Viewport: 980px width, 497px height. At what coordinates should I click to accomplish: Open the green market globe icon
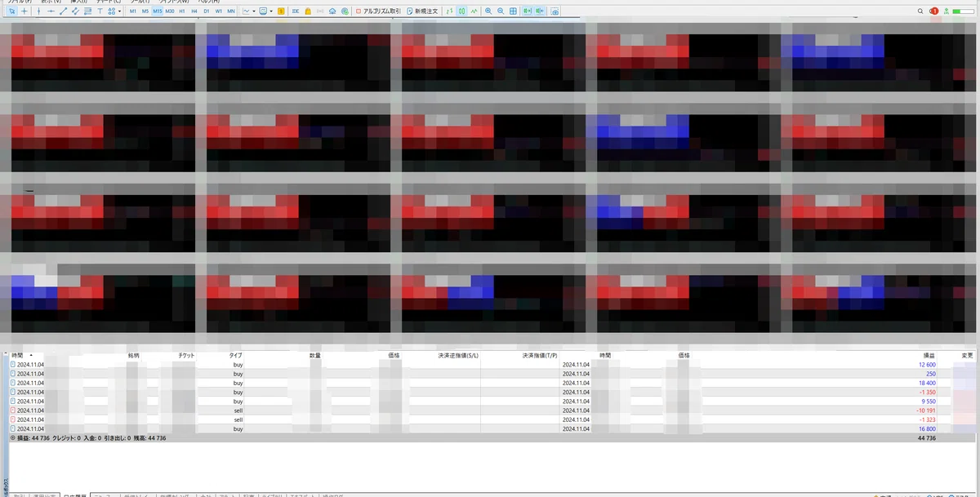[344, 11]
